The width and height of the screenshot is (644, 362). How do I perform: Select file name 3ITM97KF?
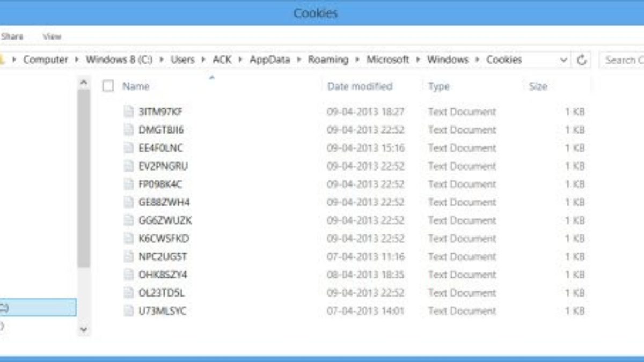coord(160,112)
